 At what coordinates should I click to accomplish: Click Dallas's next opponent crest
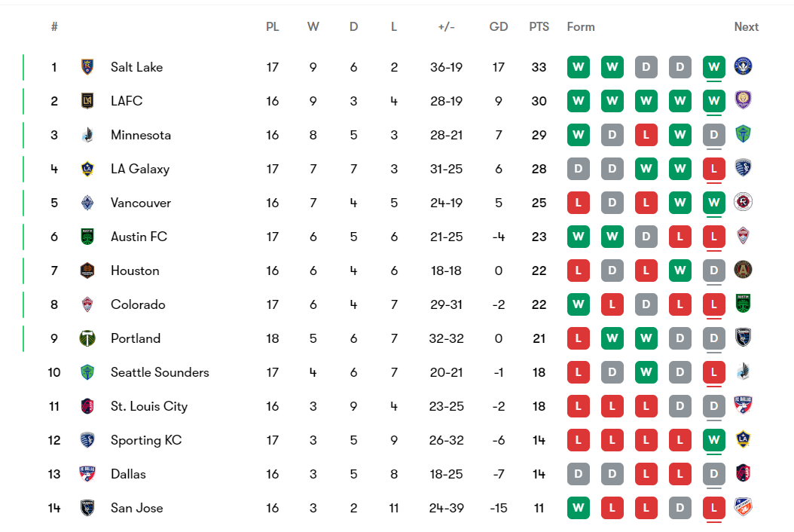click(x=744, y=474)
